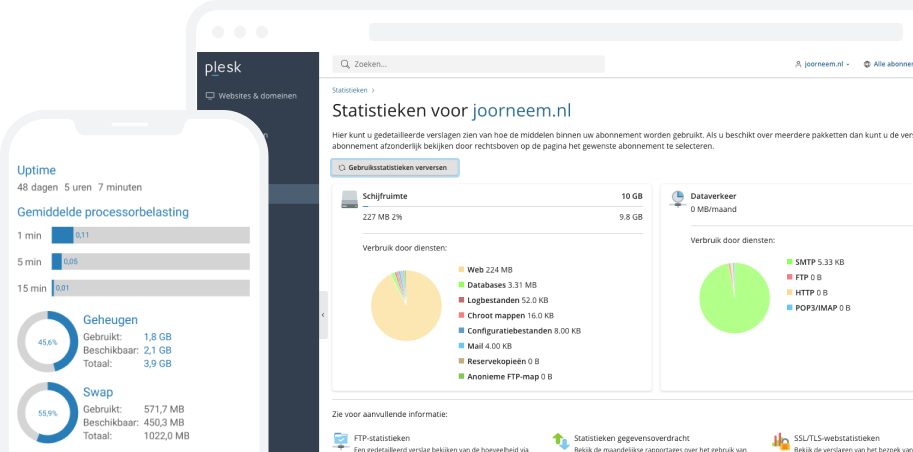Click the Statistieken gegevensoverdracht arrows icon
This screenshot has width=913, height=452.
560,440
